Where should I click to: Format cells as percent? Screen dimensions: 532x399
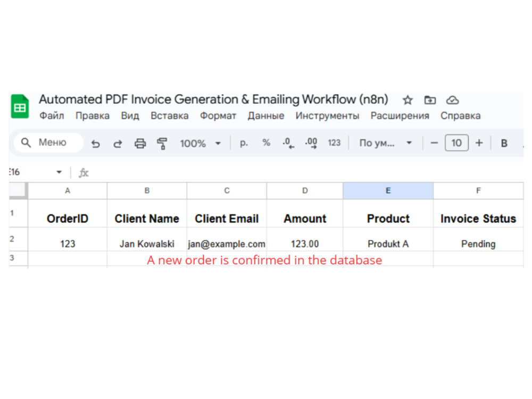click(267, 143)
